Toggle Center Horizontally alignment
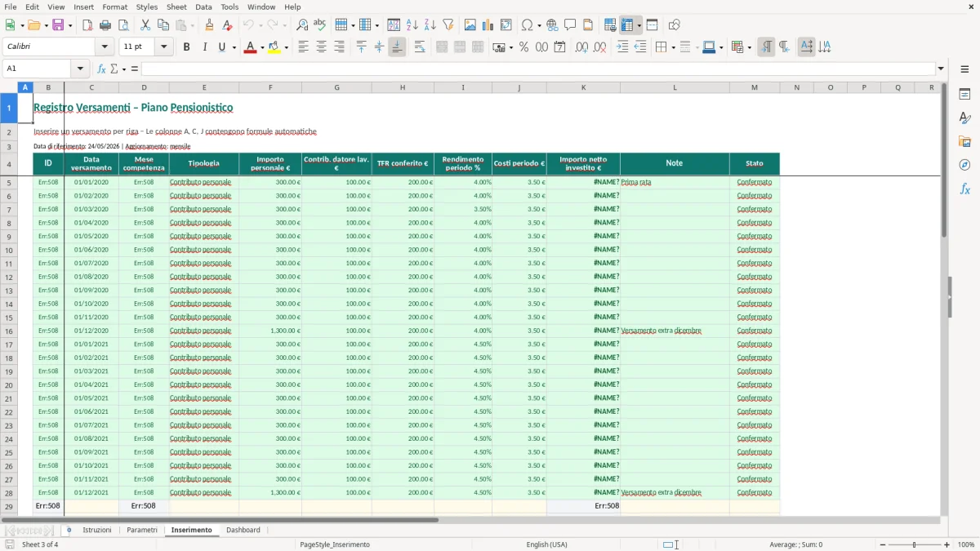The image size is (980, 551). point(321,47)
